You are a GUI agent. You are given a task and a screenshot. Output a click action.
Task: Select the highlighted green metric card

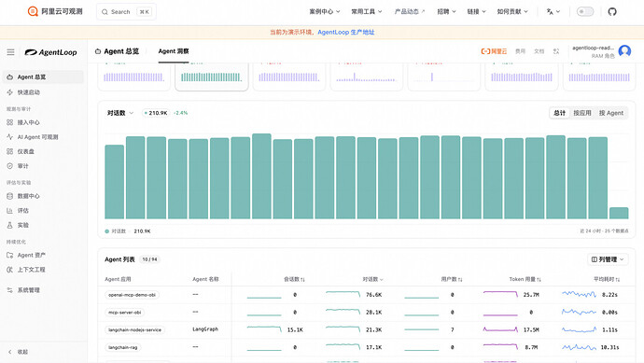pos(212,77)
